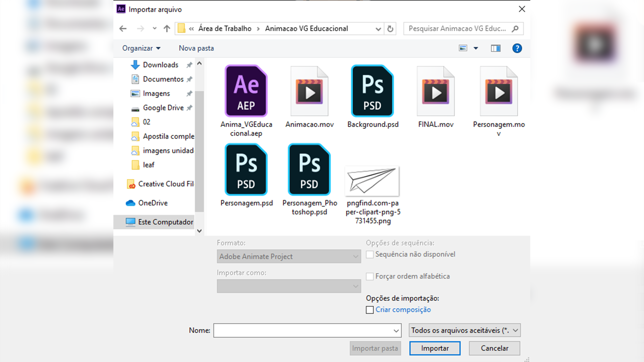This screenshot has height=362, width=644.
Task: Select the FINAL.mov video file icon
Action: click(436, 91)
